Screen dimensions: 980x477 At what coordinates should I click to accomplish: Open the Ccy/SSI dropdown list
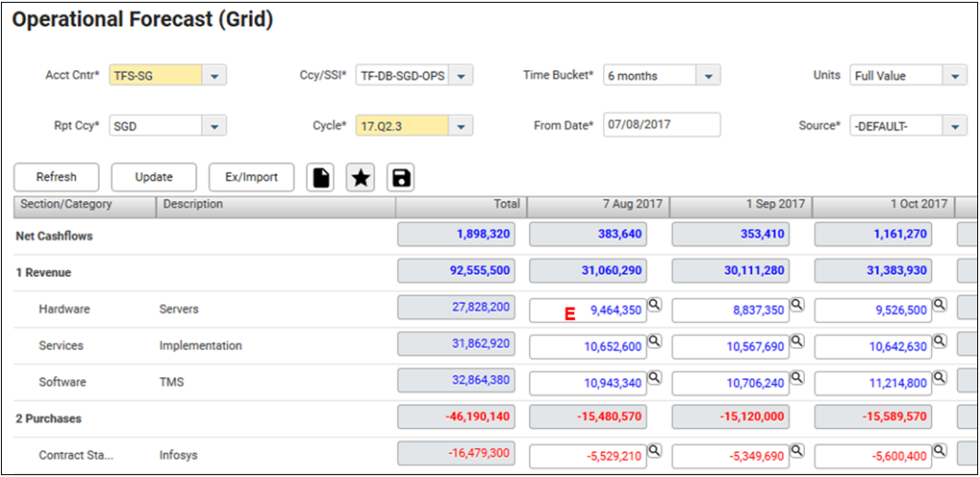click(460, 76)
